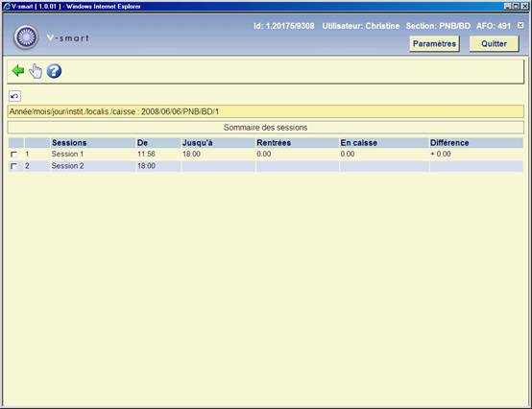Click the En caisse column header
532x409 pixels.
(x=359, y=143)
